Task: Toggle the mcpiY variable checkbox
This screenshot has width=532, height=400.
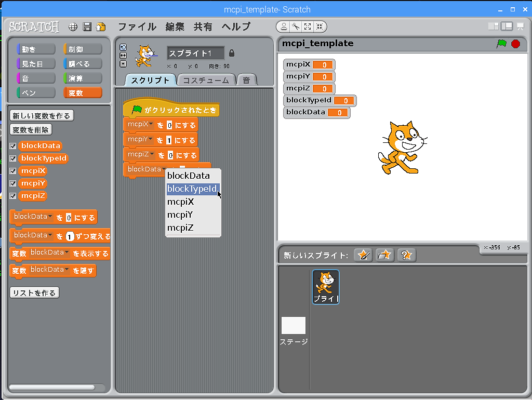Action: click(13, 183)
